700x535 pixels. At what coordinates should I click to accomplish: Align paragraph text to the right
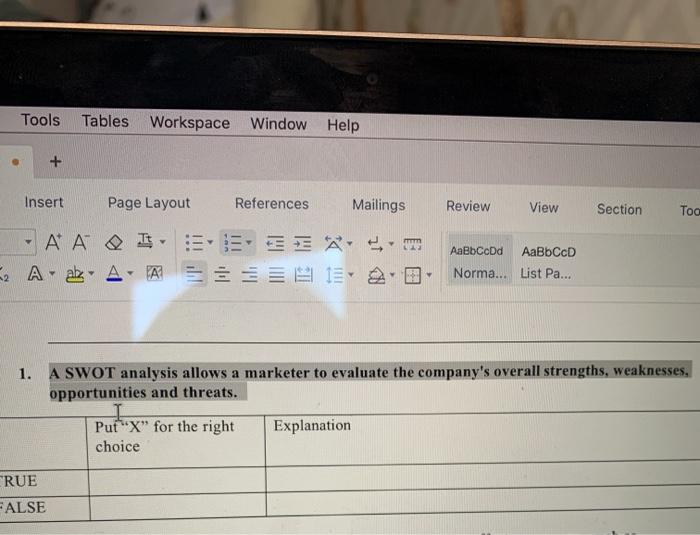[250, 274]
